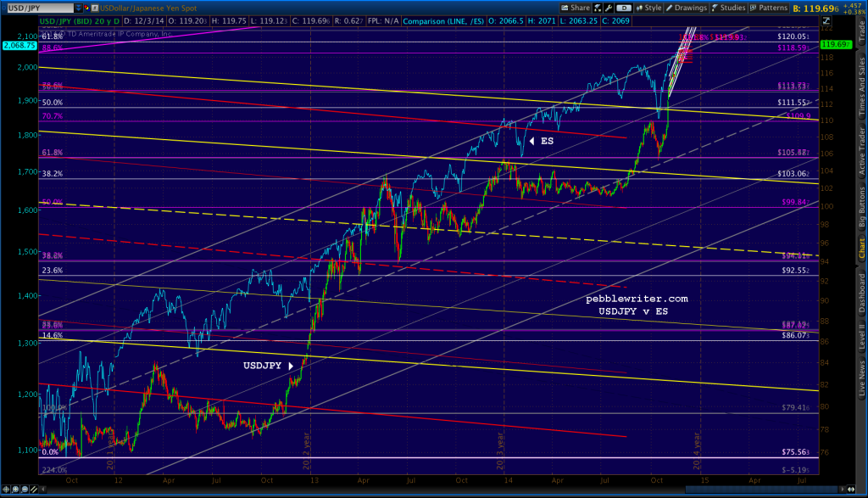Switch to the Chart side tab
Viewport: 868px width, 498px height.
[862, 248]
